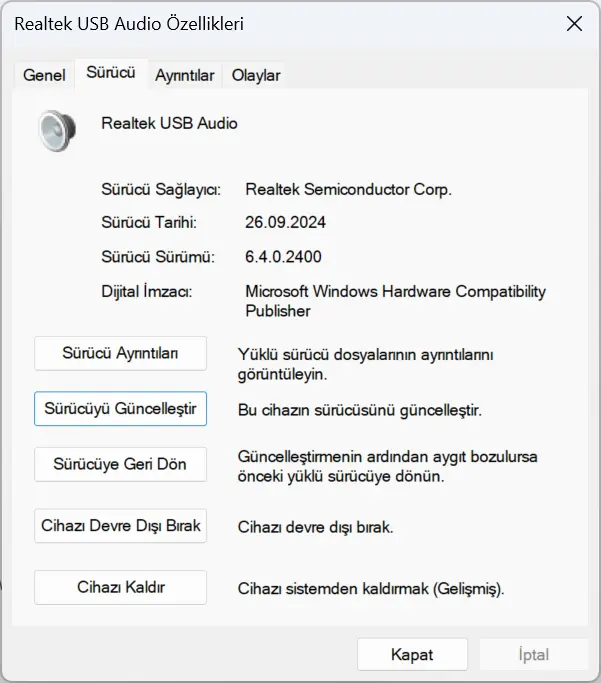This screenshot has height=683, width=601.
Task: Close dialog with the Kapat button
Action: coord(412,654)
